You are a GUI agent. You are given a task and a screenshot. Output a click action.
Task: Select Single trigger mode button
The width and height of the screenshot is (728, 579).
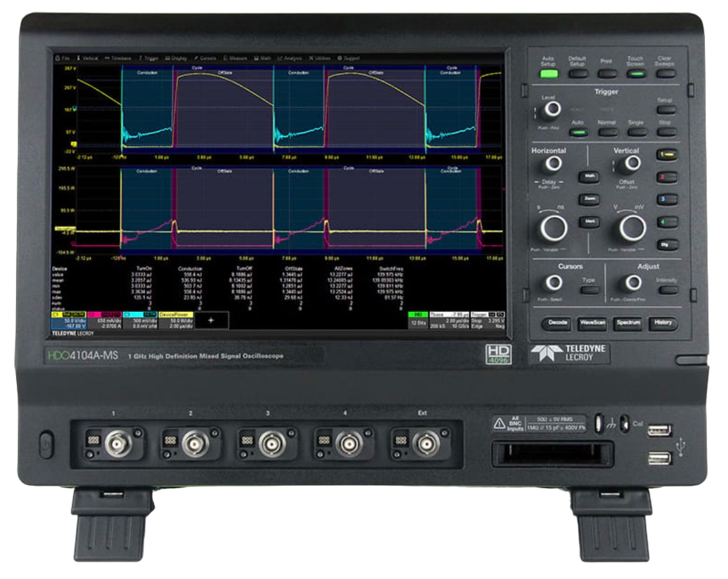(636, 132)
